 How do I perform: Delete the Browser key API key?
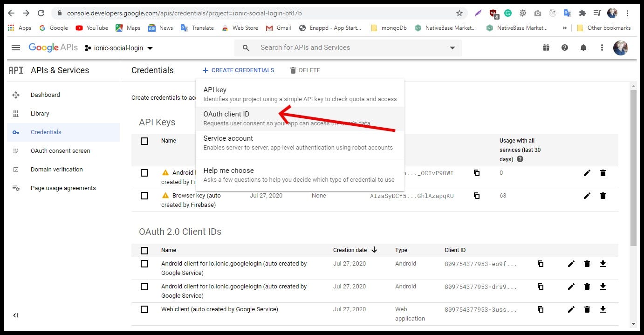coord(603,196)
